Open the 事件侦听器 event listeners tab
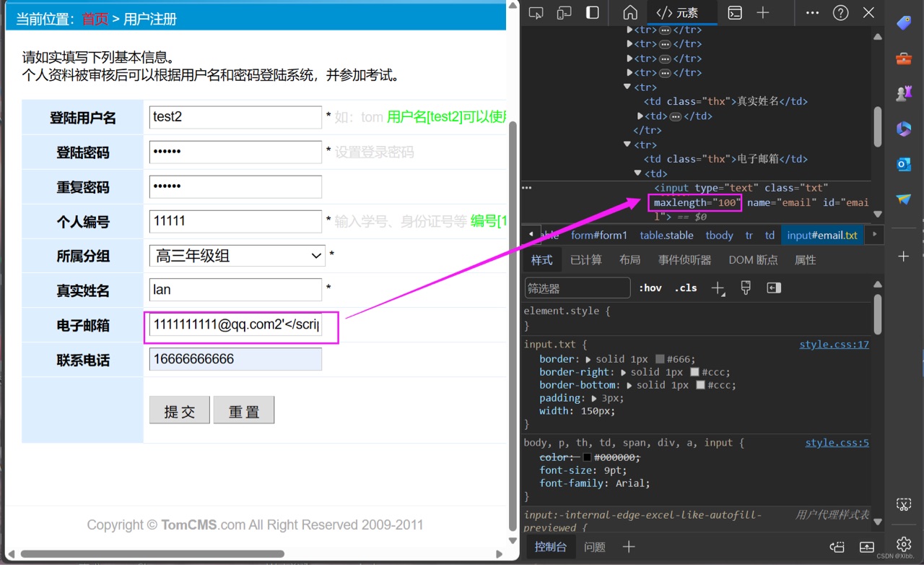 [x=684, y=260]
